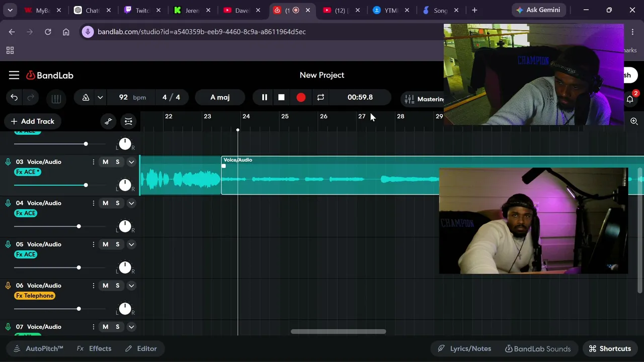Open the browser tab search dropdown
Viewport: 644px width, 362px height.
(10, 10)
